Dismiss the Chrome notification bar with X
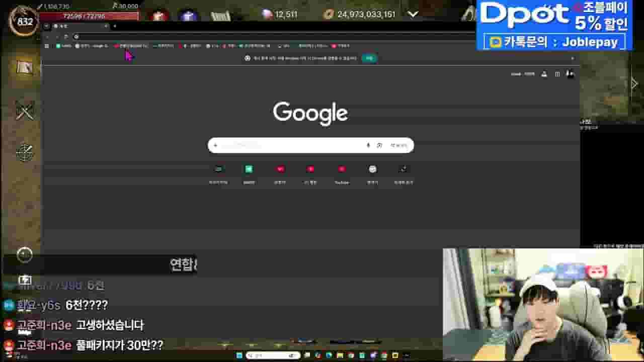The width and height of the screenshot is (644, 362). point(572,58)
